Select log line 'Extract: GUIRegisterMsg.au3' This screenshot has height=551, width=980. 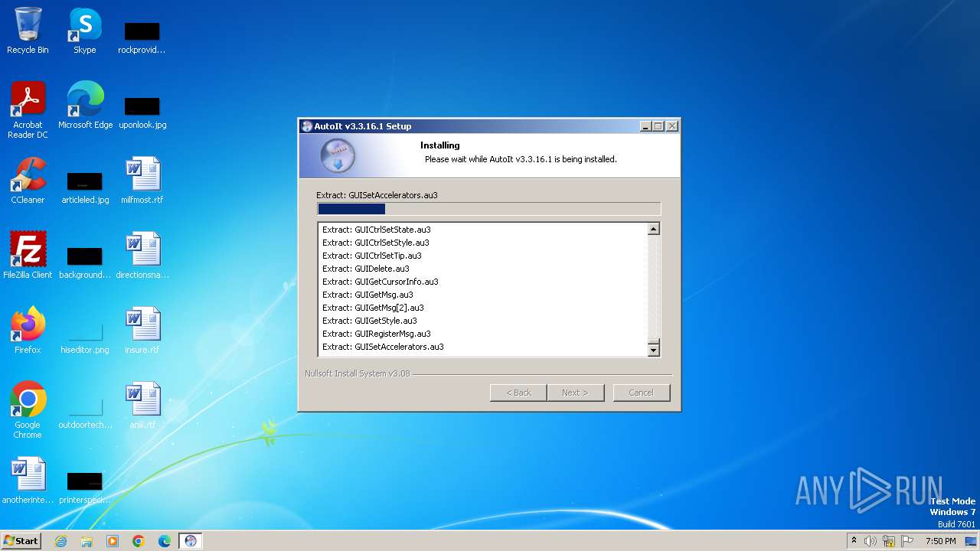[x=377, y=334]
